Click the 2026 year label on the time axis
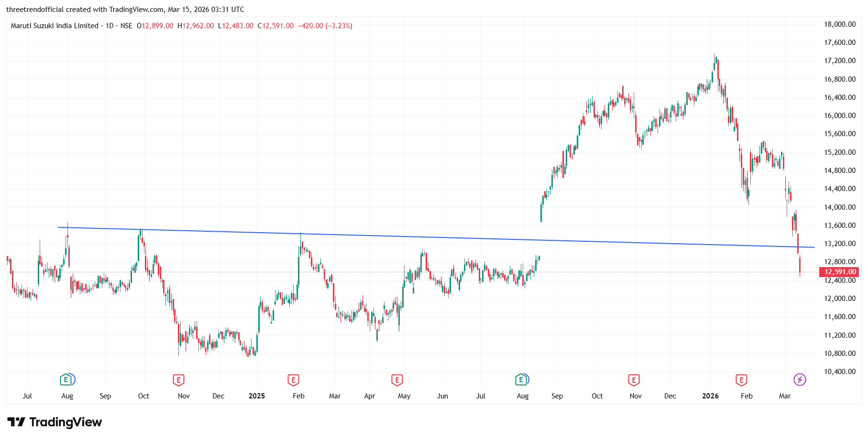868x440 pixels. pyautogui.click(x=711, y=396)
